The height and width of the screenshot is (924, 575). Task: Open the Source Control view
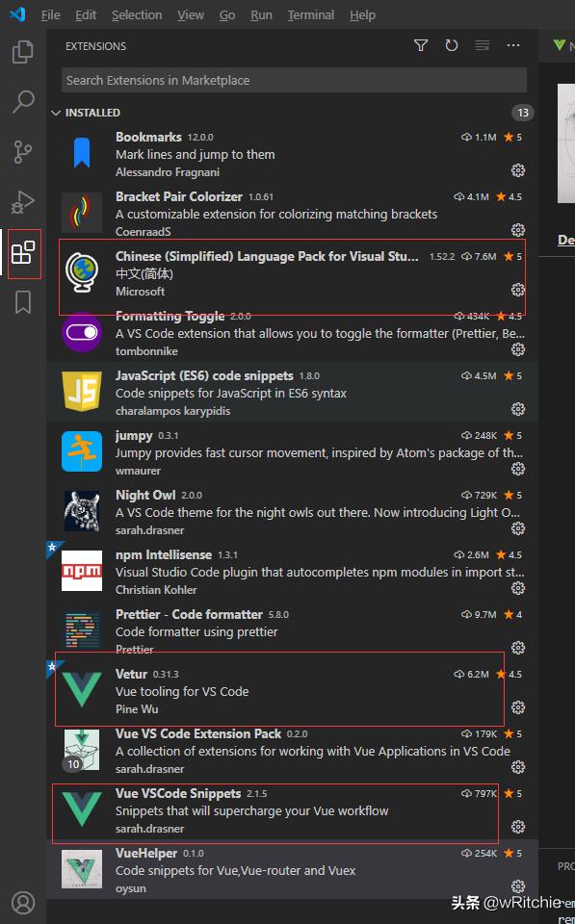coord(23,151)
